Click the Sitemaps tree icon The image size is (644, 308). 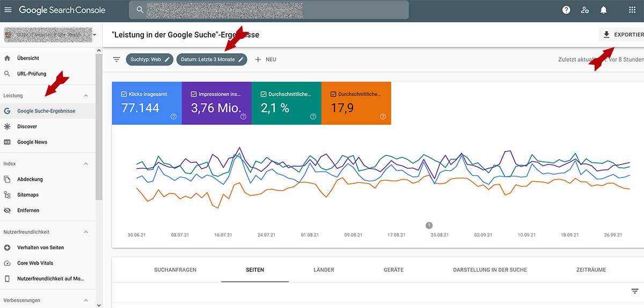click(7, 195)
